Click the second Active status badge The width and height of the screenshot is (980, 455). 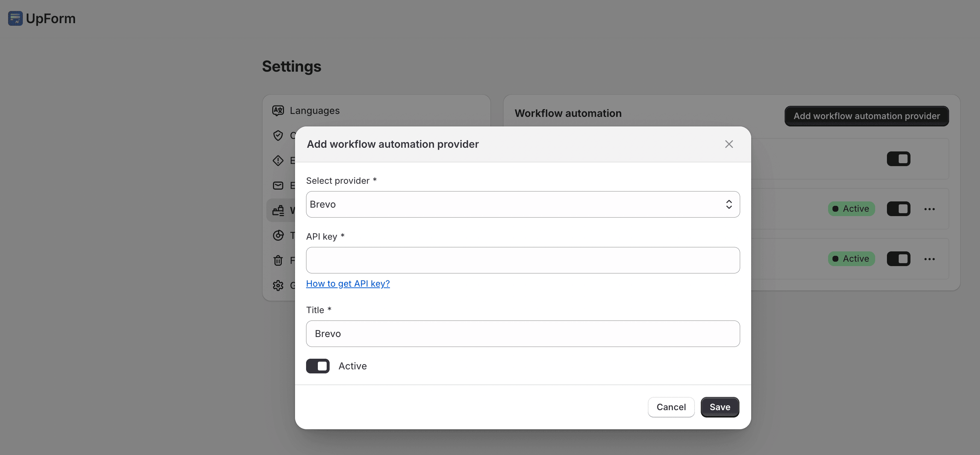(x=851, y=259)
